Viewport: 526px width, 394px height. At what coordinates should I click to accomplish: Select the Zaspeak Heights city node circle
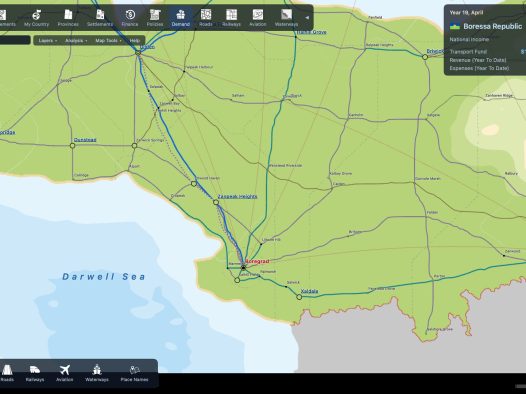coord(216,203)
